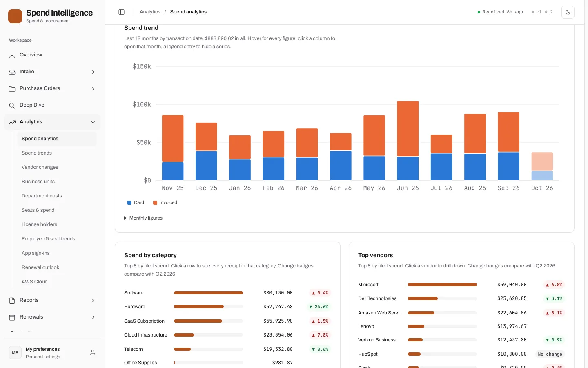Click the HubSpot No change badge
The width and height of the screenshot is (588, 368).
(x=550, y=354)
